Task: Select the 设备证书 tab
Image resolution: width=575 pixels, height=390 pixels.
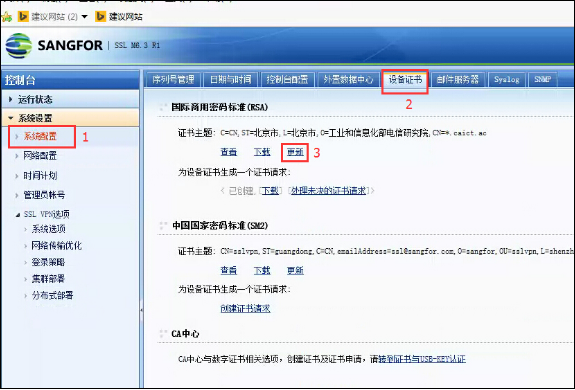Action: click(x=405, y=80)
